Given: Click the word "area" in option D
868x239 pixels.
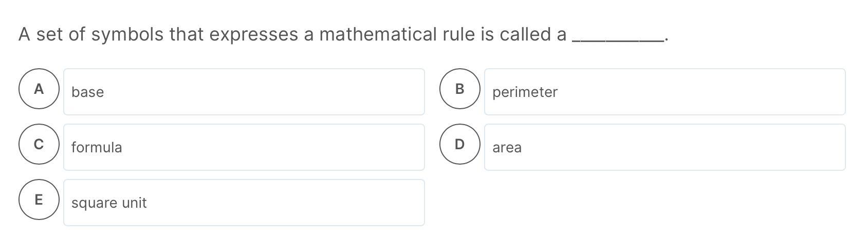Looking at the screenshot, I should pos(507,148).
